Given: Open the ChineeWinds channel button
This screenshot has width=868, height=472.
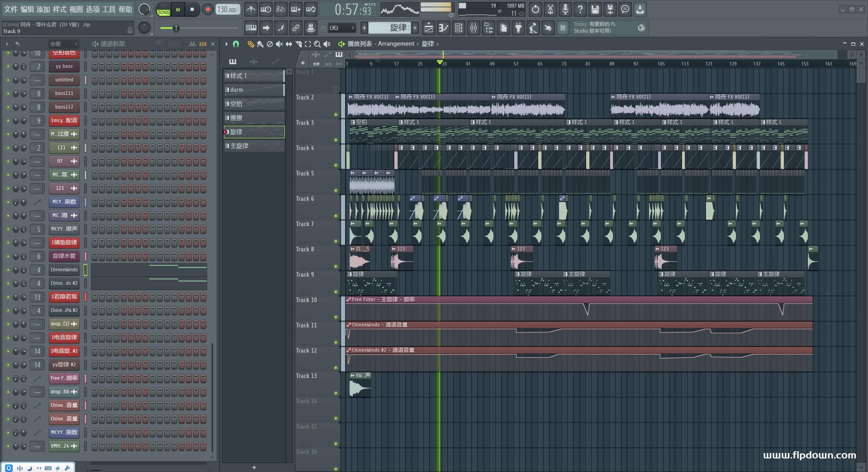Looking at the screenshot, I should click(x=64, y=270).
